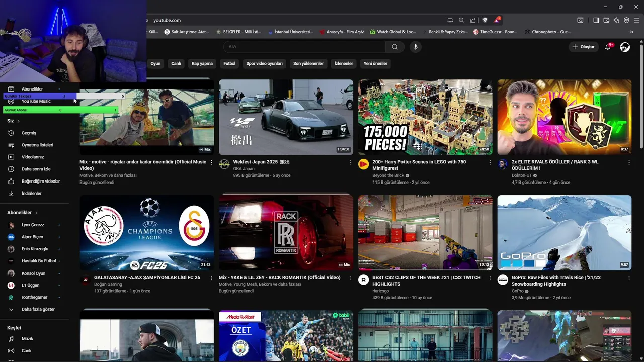The image size is (644, 362).
Task: Select the Yeni öneriler chip
Action: tap(376, 63)
